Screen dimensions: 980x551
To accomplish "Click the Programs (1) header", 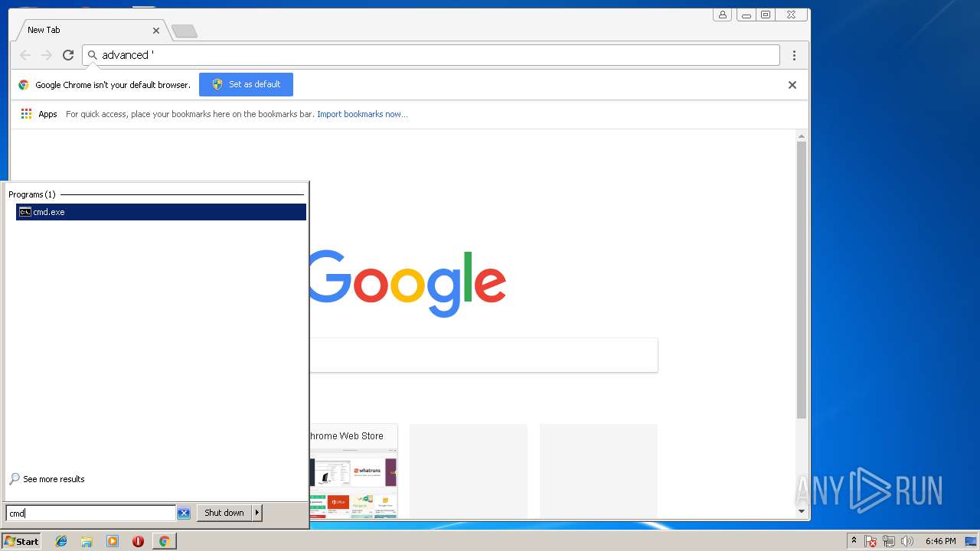I will [32, 194].
